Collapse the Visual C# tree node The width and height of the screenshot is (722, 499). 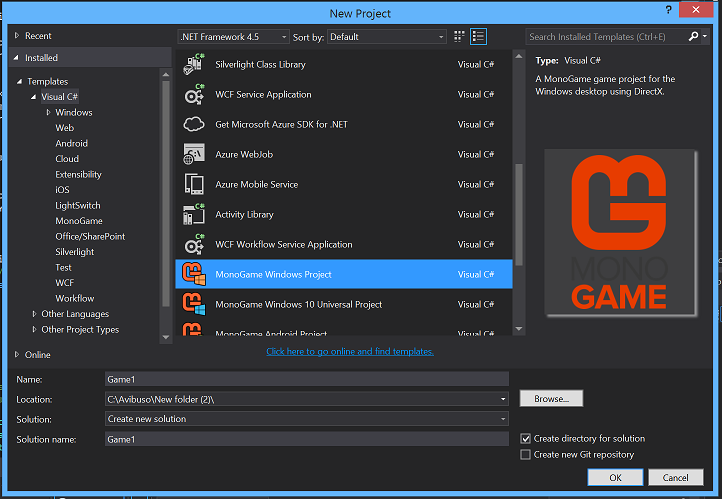coord(33,97)
